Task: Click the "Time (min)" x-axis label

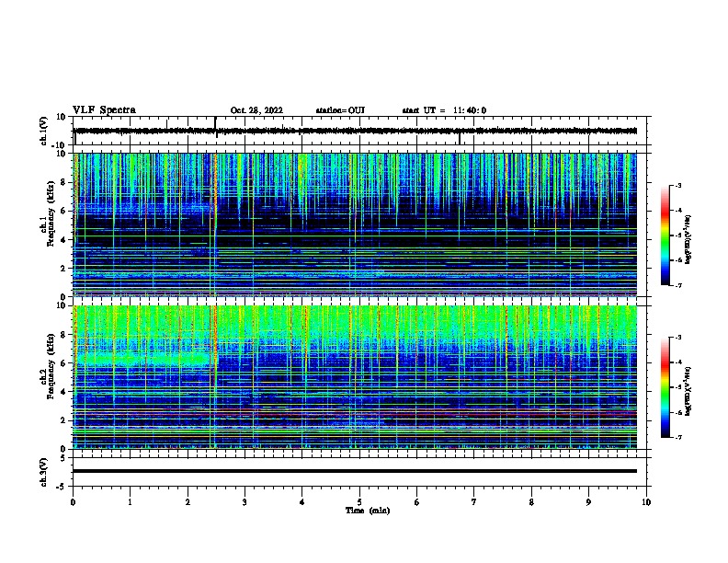Action: pos(368,511)
